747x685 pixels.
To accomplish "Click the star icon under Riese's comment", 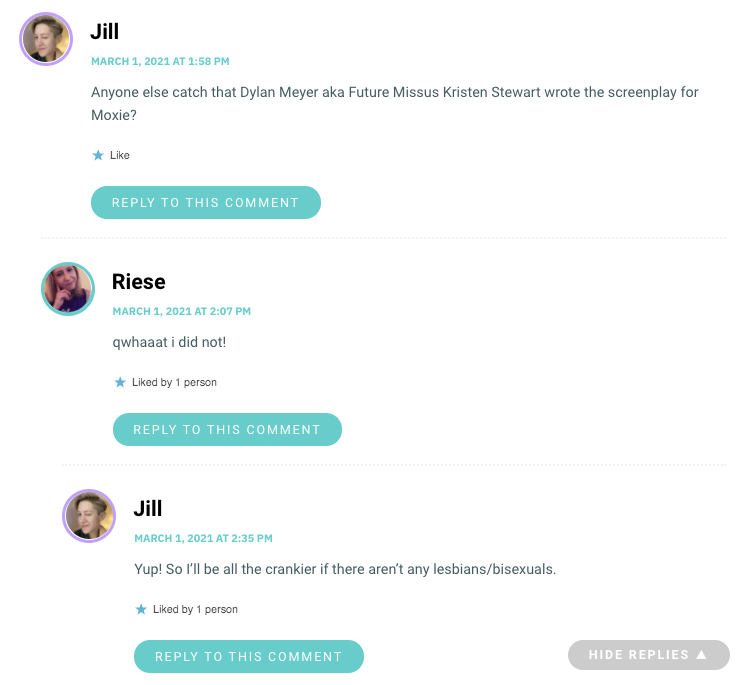I will point(120,382).
